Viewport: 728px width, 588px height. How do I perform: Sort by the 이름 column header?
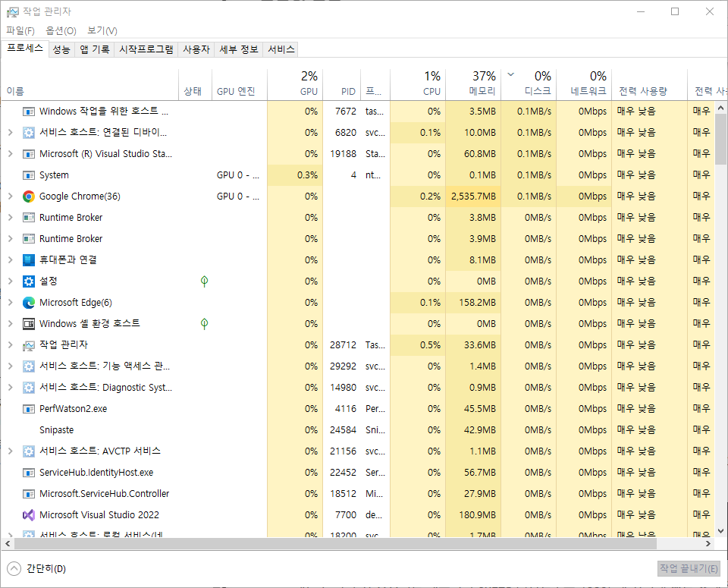(90, 84)
